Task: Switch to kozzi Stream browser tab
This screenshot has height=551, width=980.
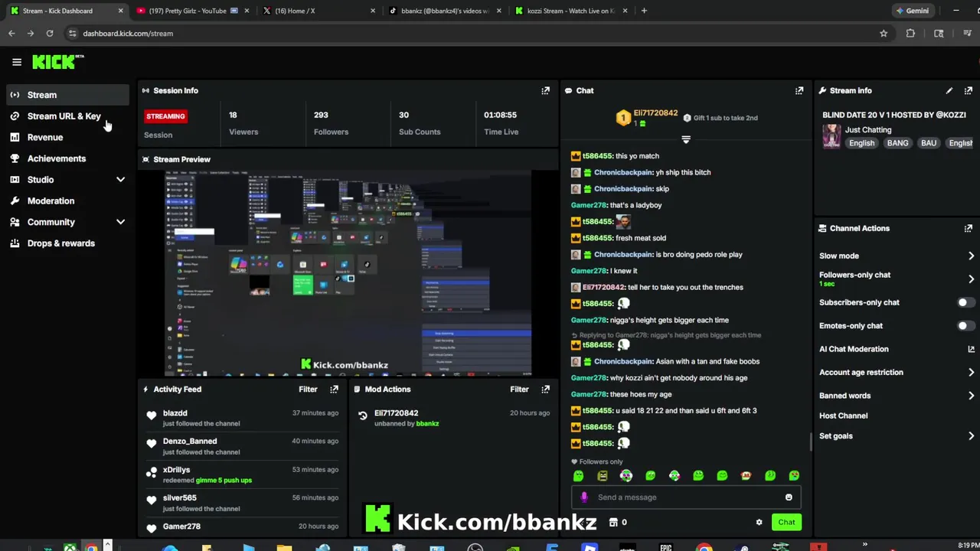Action: pos(570,11)
